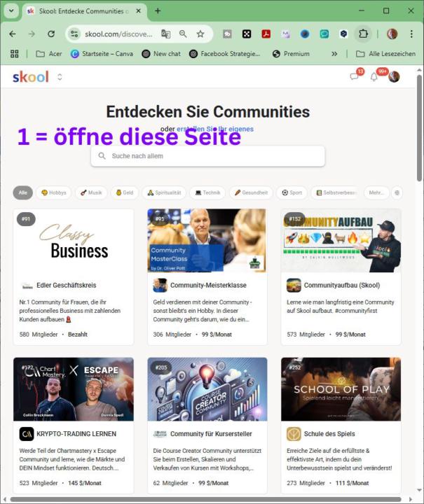Image resolution: width=424 pixels, height=504 pixels.
Task: Click the 'Community-Meisterklasse' community title
Action: pos(208,285)
